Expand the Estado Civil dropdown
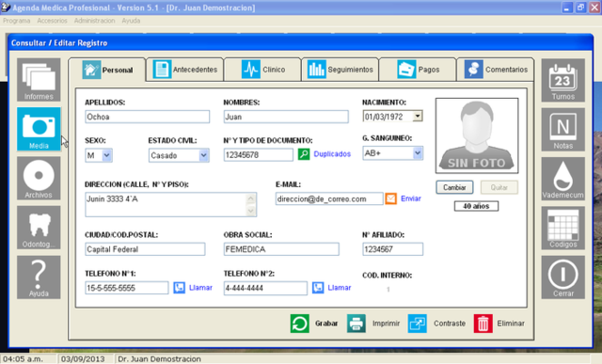 click(203, 155)
